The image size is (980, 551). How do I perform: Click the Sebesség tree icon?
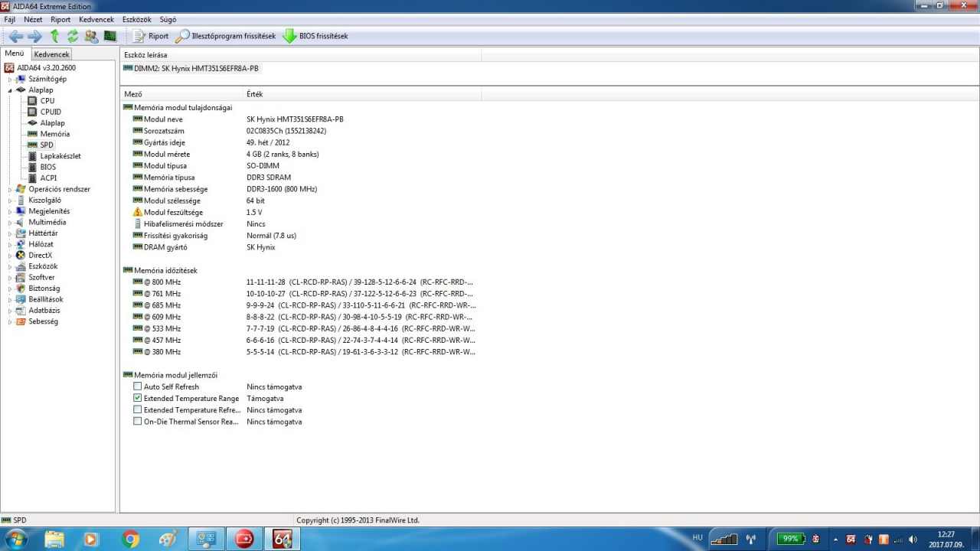[21, 321]
